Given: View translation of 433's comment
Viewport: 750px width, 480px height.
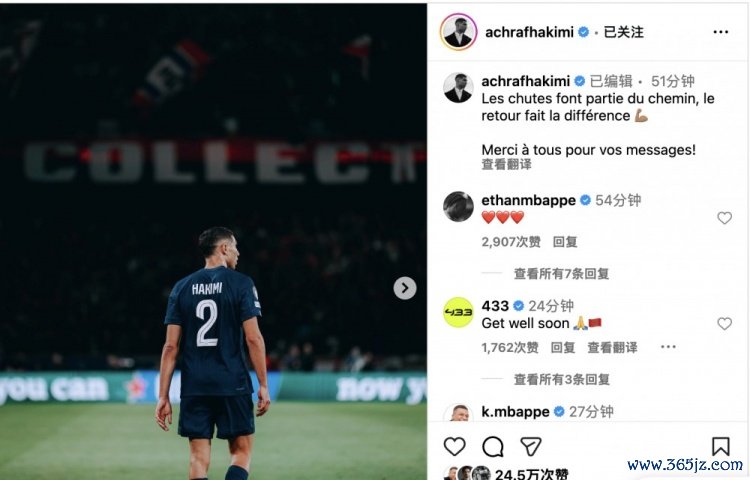Looking at the screenshot, I should 612,347.
